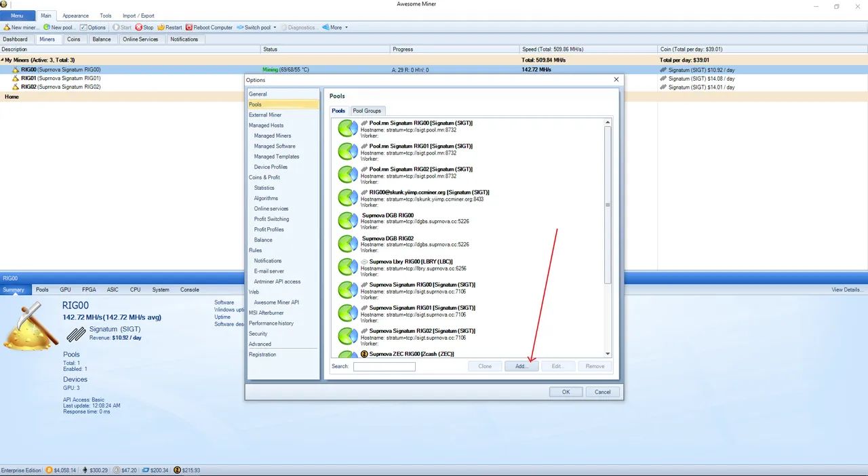Screen dimensions: 868x476
Task: Click the pool icon for RIG00@skunk.yiimp.ccminer.org
Action: click(348, 198)
